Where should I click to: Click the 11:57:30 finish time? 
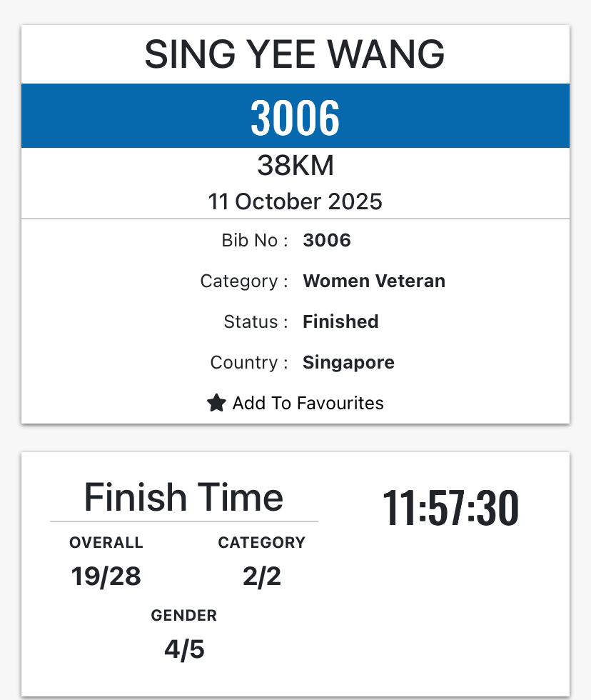(450, 508)
